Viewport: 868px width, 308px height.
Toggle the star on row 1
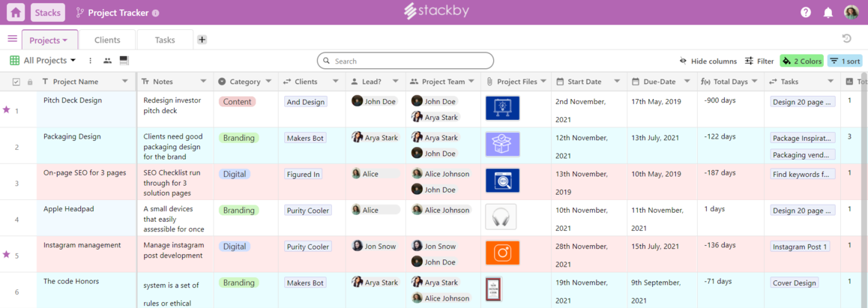click(7, 109)
